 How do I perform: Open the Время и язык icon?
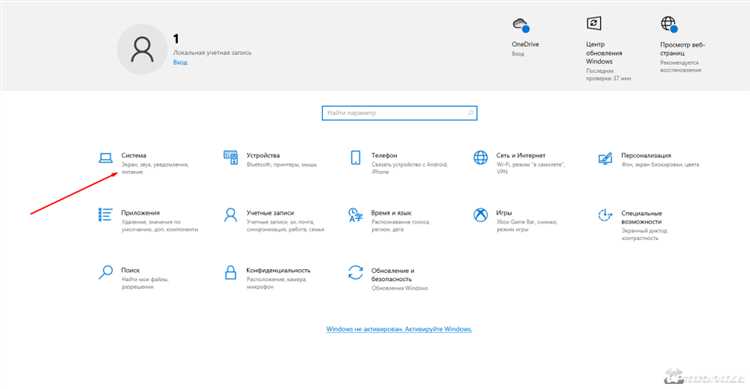(355, 215)
